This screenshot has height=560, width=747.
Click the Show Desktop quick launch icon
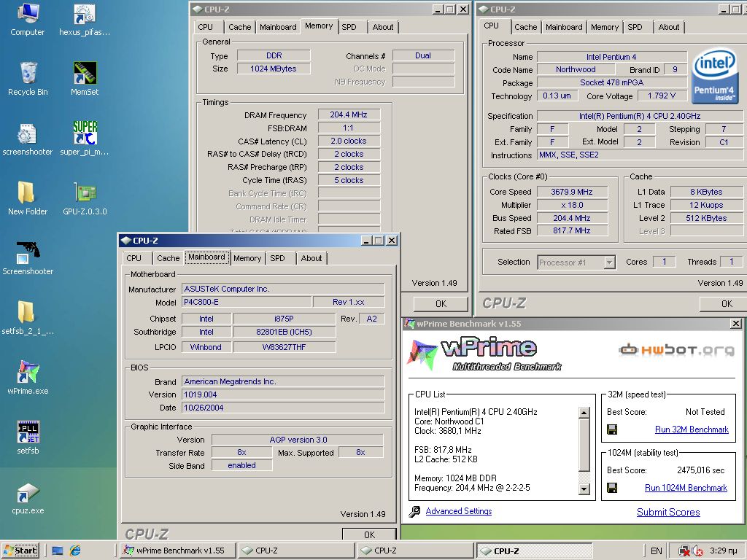pos(58,551)
